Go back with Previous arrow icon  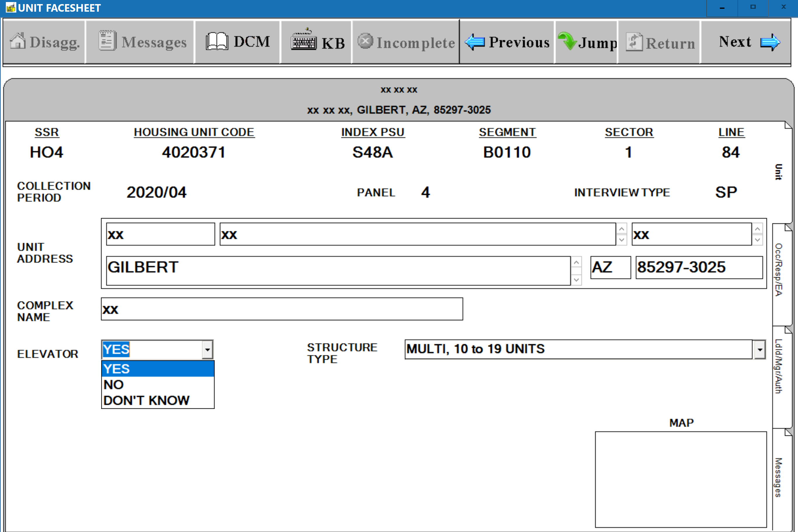tap(475, 42)
